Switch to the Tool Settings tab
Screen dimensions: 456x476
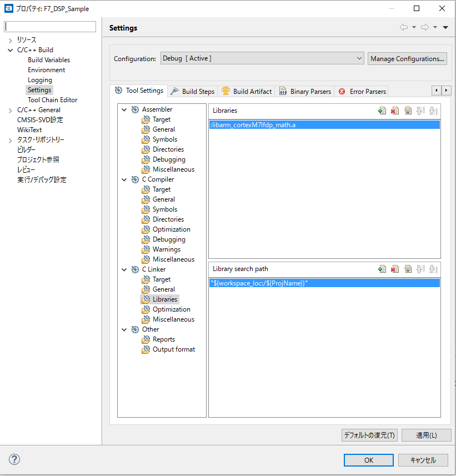[139, 91]
